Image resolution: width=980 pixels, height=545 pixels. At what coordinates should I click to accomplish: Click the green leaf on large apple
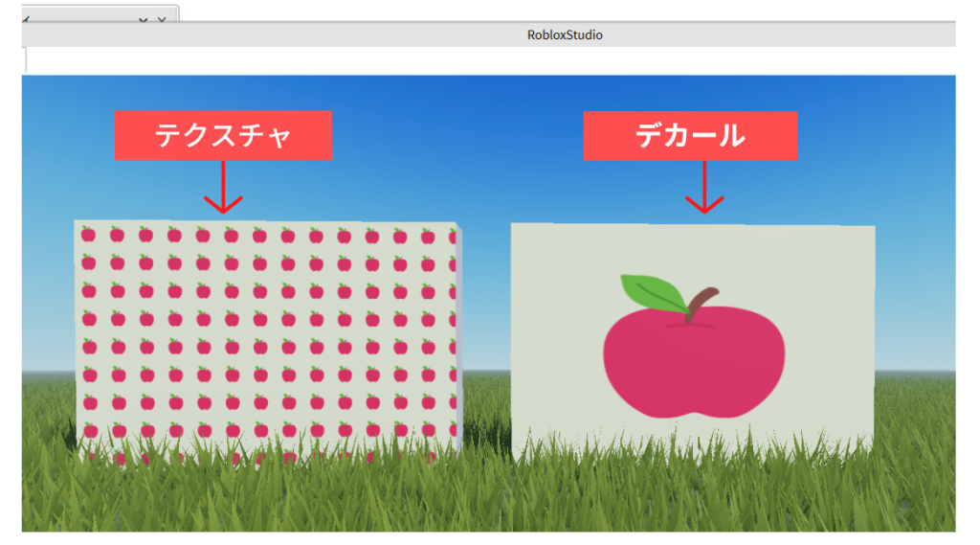pos(655,293)
